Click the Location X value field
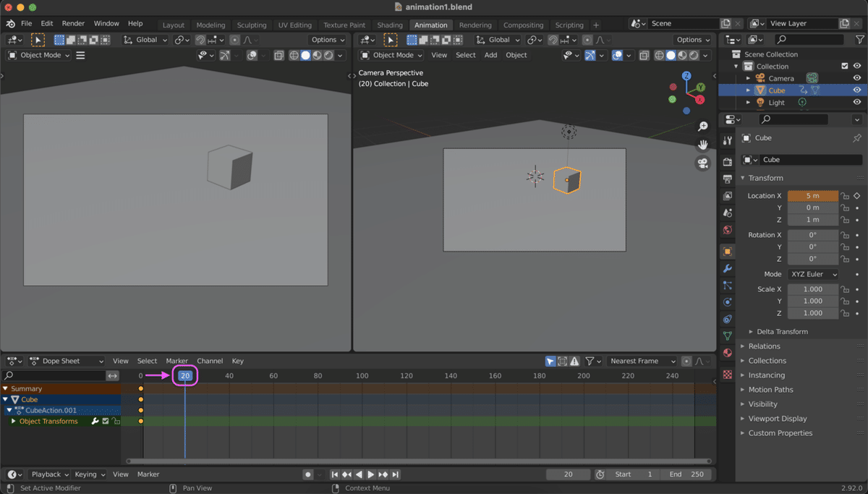Image resolution: width=868 pixels, height=494 pixels. pyautogui.click(x=812, y=196)
